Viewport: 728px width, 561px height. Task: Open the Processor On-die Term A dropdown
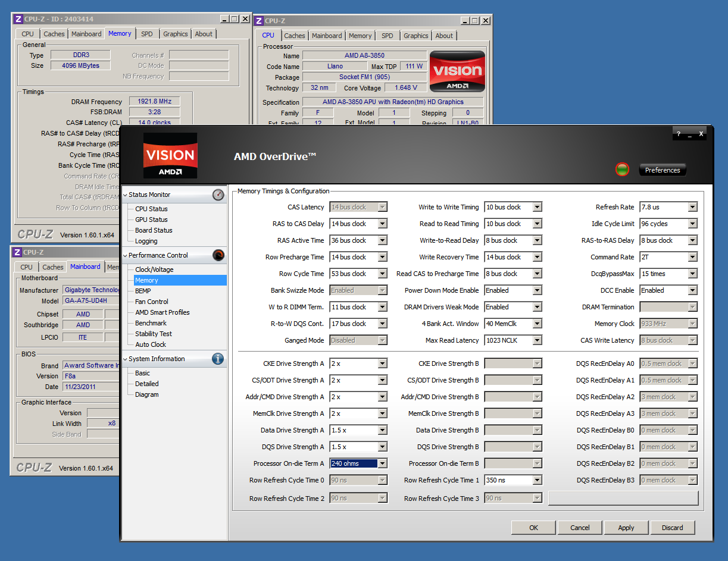click(382, 463)
